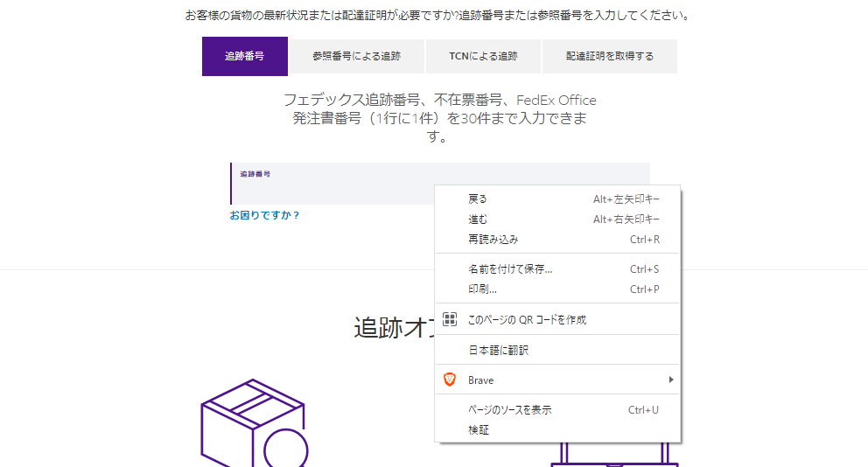This screenshot has height=467, width=868.
Task: Choose 検証 to inspect the page
Action: point(479,429)
